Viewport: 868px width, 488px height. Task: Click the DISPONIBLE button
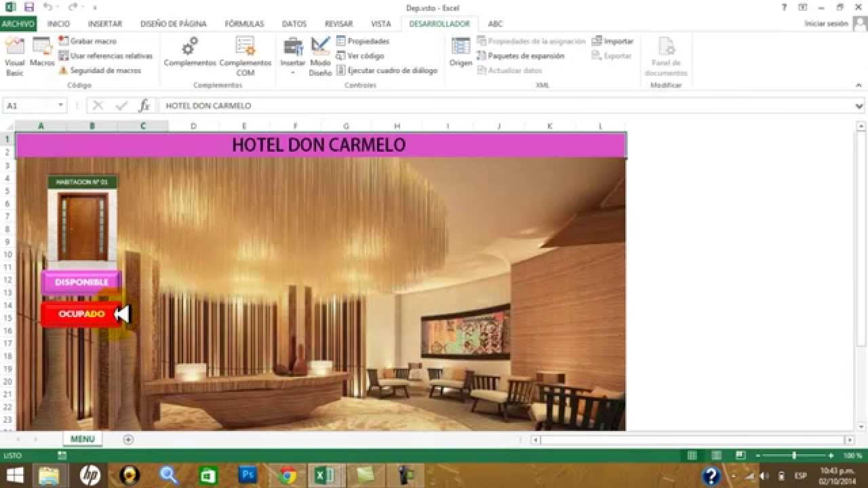pyautogui.click(x=81, y=282)
